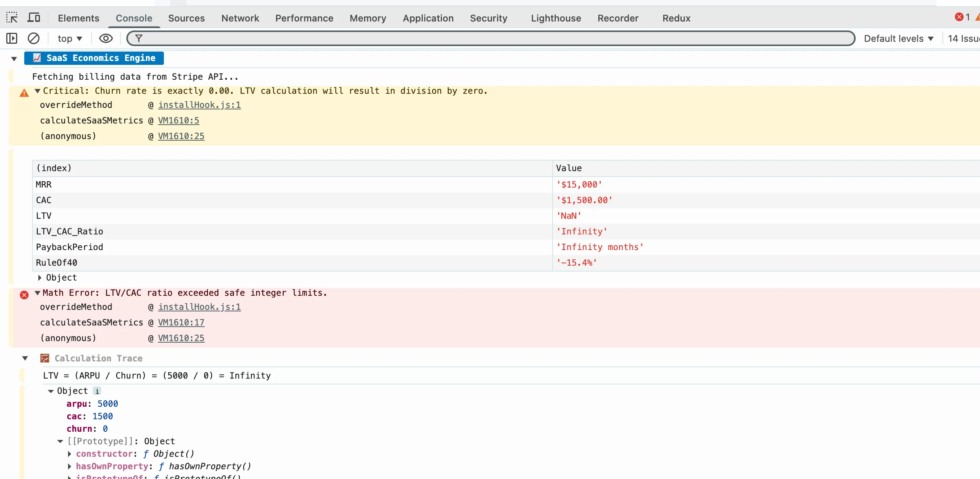Go to the Performance tab

point(304,18)
